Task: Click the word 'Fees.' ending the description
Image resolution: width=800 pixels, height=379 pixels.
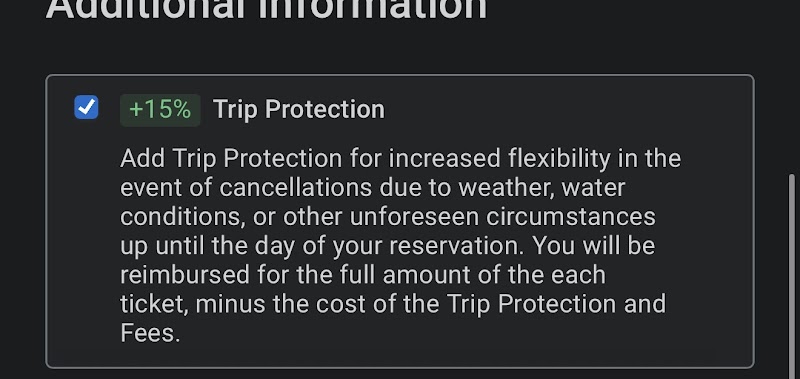Action: pyautogui.click(x=151, y=333)
